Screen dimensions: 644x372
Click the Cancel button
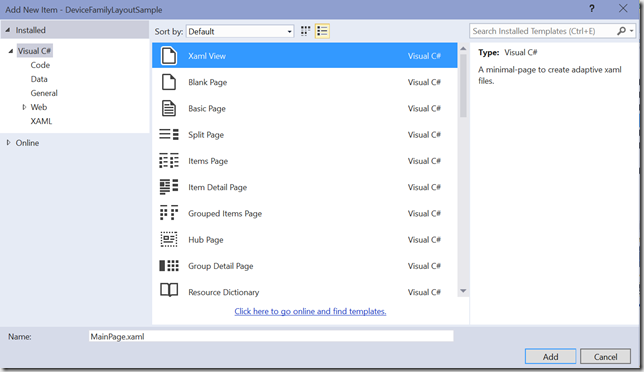(605, 356)
